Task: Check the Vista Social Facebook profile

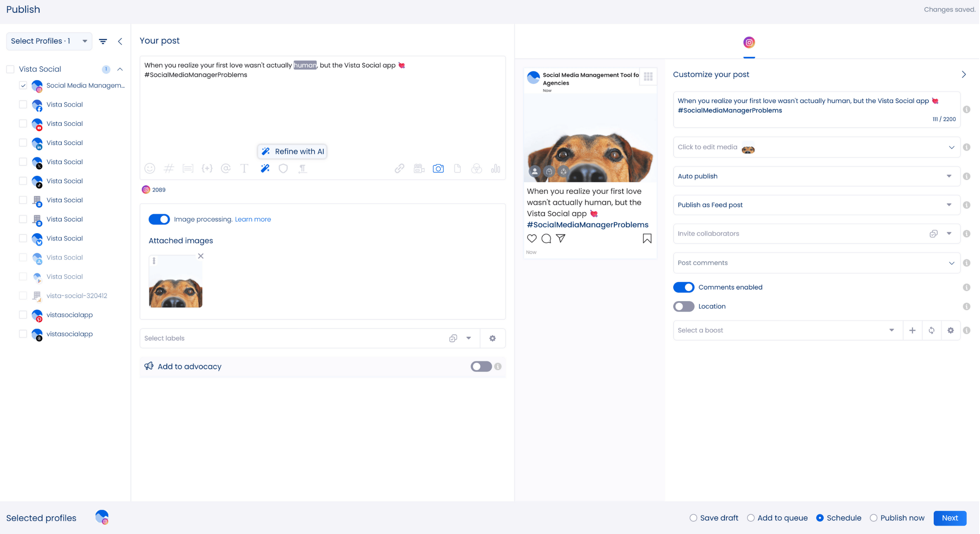Action: click(x=23, y=104)
